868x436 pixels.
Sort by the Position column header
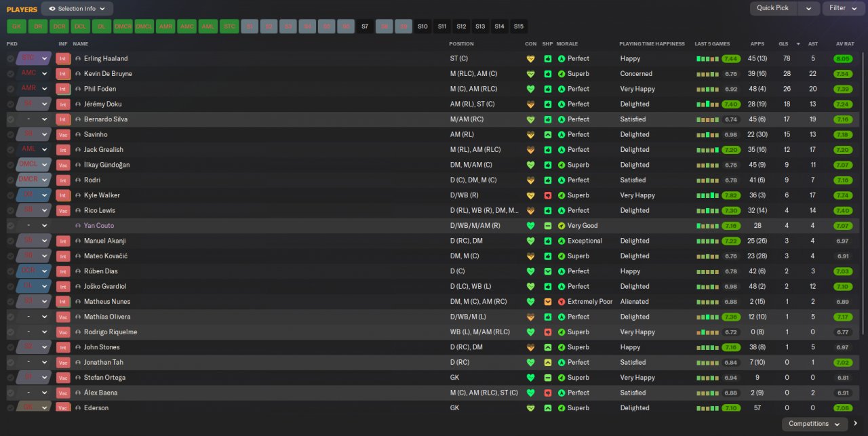(x=462, y=44)
